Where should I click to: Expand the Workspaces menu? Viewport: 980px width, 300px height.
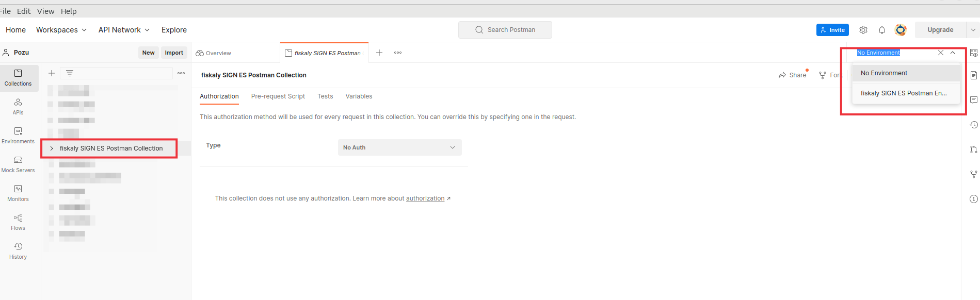click(x=61, y=30)
